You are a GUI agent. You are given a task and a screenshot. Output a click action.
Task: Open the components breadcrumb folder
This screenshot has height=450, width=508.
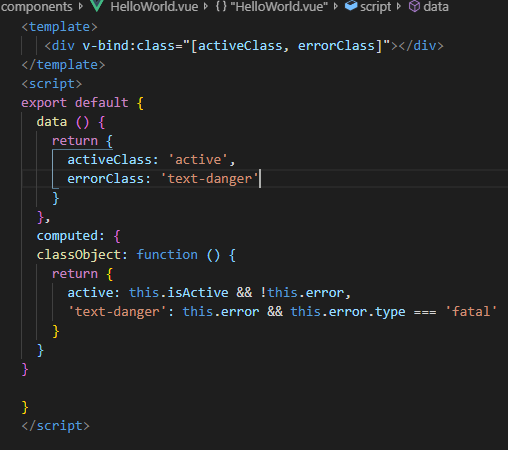pos(36,7)
